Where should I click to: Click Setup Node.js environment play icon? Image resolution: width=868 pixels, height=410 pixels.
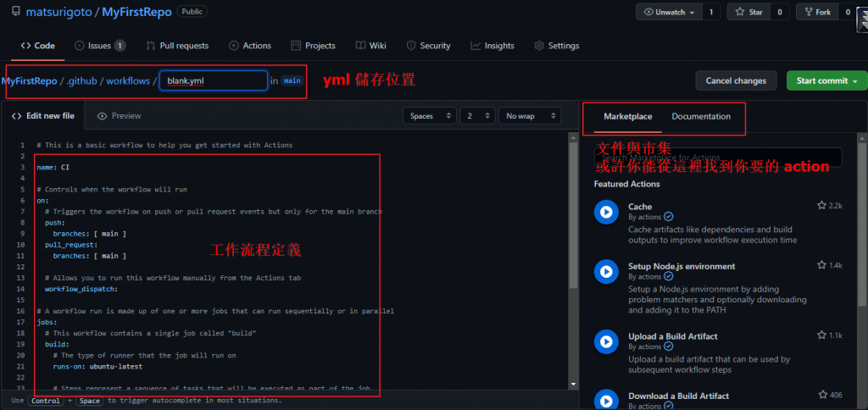tap(606, 272)
